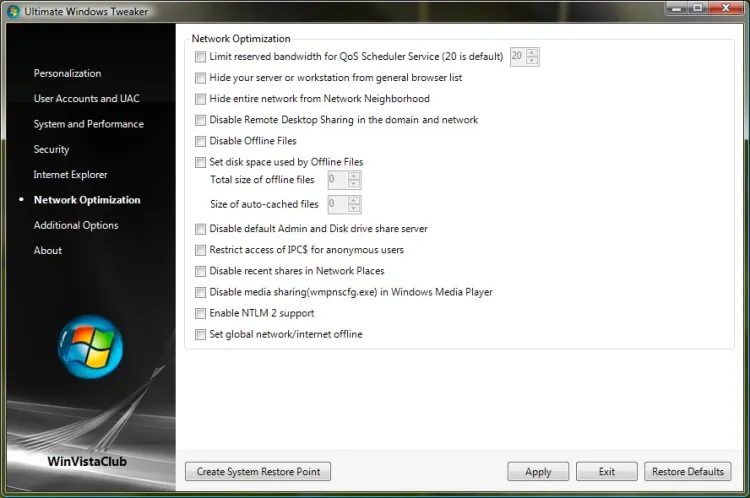
Task: Switch to System and Performance section
Action: 88,124
